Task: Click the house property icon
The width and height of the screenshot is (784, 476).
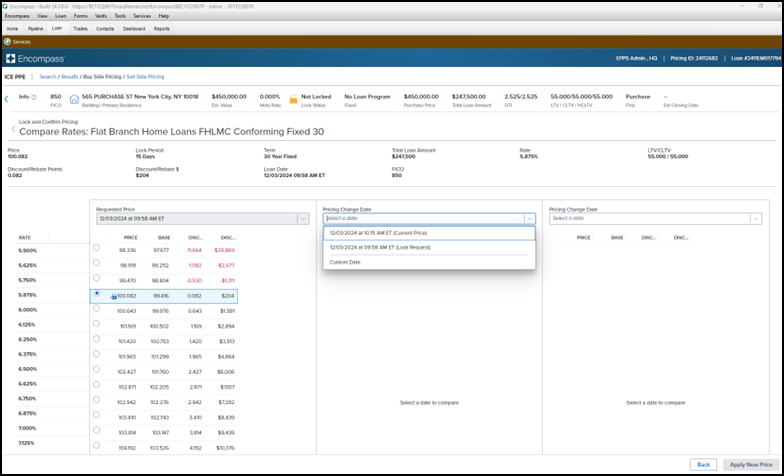Action: point(74,100)
